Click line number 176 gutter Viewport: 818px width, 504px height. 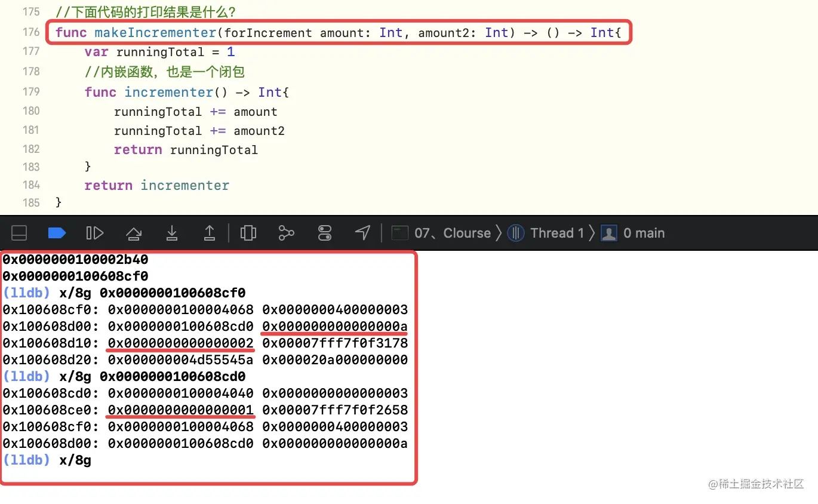[x=31, y=32]
